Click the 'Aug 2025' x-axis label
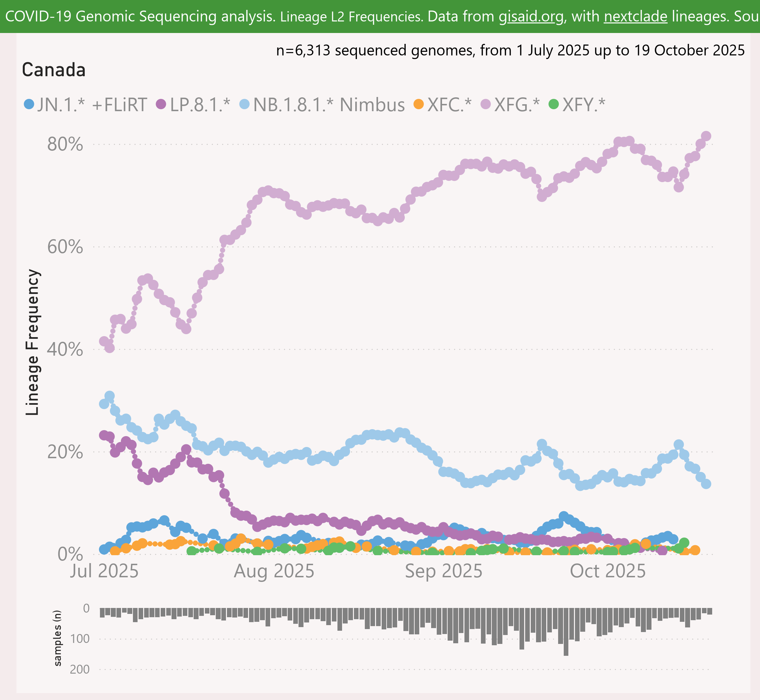The image size is (760, 700). point(274,571)
